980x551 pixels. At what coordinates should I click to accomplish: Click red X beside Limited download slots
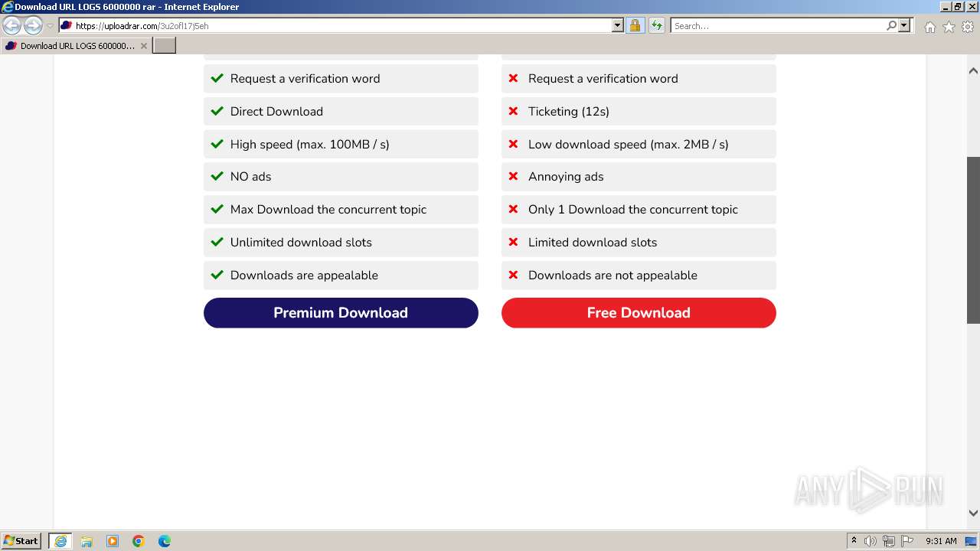click(x=513, y=242)
